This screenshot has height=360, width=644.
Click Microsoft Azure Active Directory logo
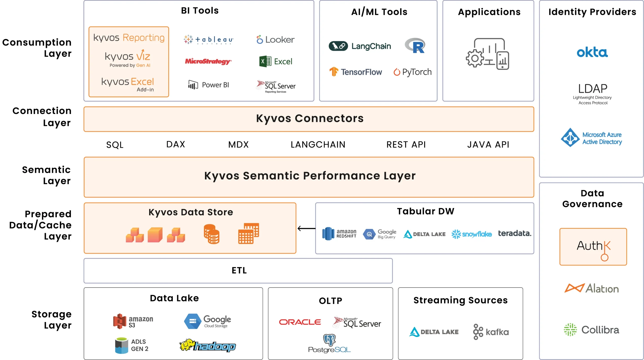click(x=591, y=138)
